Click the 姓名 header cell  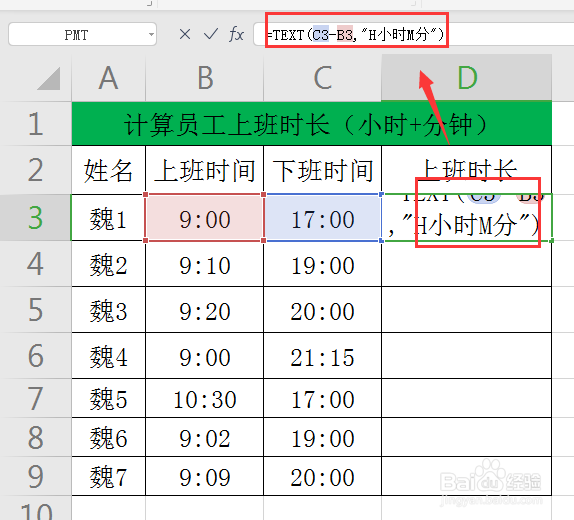(x=108, y=170)
